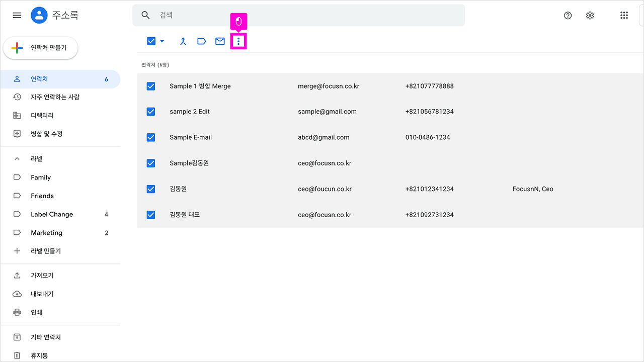Click the Marketing label tag icon
Screen dimensions: 644x362
click(x=17, y=233)
